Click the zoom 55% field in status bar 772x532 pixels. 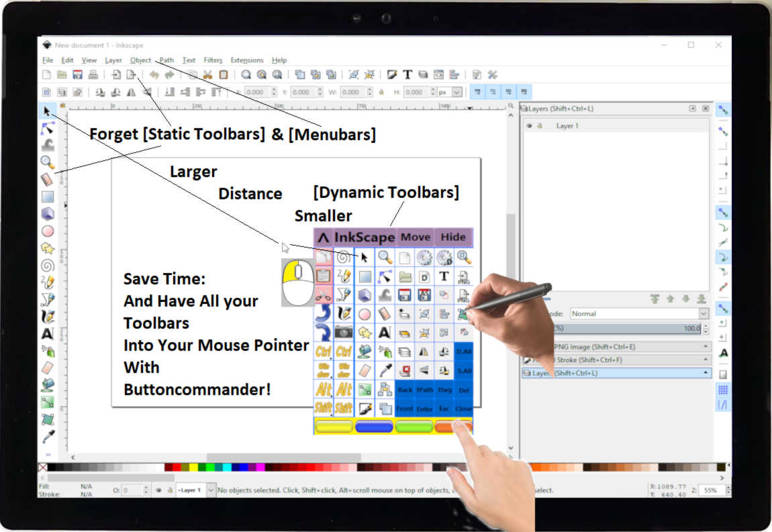tap(710, 490)
